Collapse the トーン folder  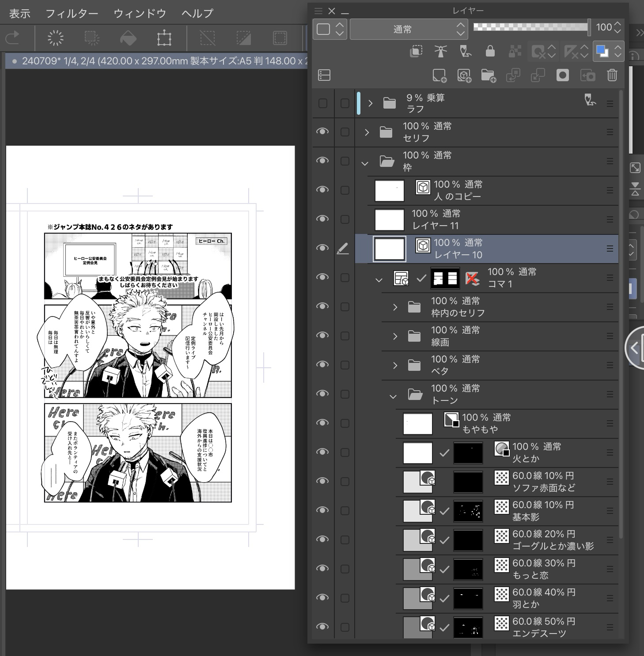point(393,396)
